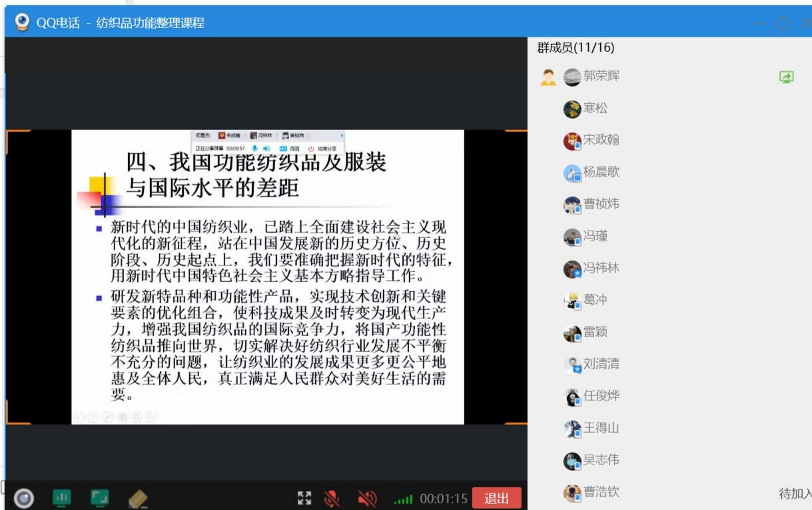Select member 郭荣辉 in the list
The image size is (812, 510).
tap(601, 76)
